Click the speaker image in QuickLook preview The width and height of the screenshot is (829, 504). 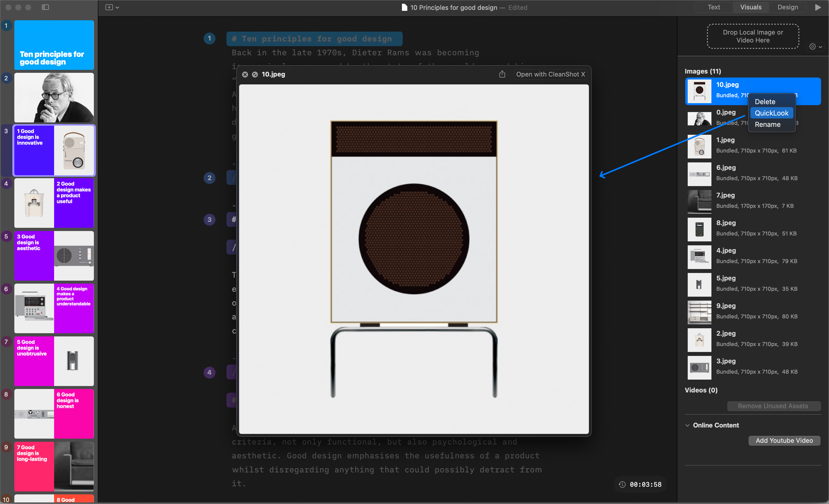point(414,259)
